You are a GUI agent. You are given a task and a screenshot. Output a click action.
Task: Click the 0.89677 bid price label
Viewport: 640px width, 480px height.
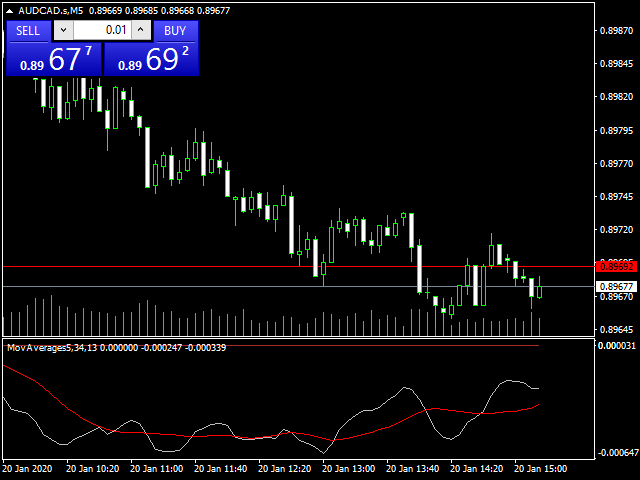pyautogui.click(x=617, y=287)
